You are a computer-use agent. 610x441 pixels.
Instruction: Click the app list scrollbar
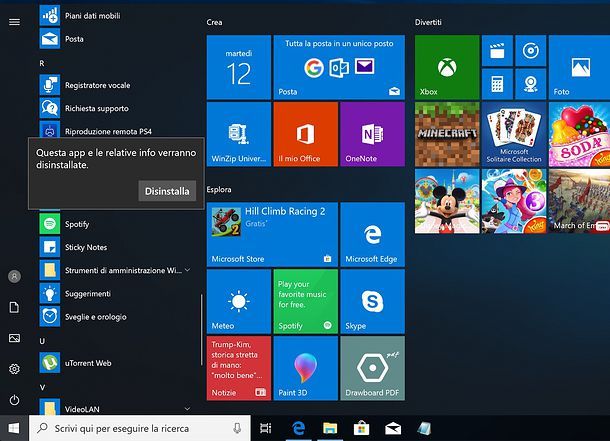201,330
